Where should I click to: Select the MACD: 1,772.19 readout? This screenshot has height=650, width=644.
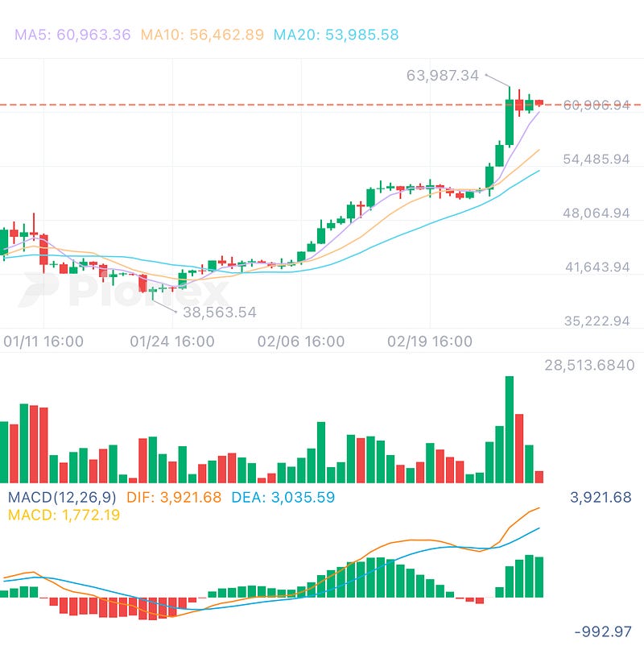point(64,515)
